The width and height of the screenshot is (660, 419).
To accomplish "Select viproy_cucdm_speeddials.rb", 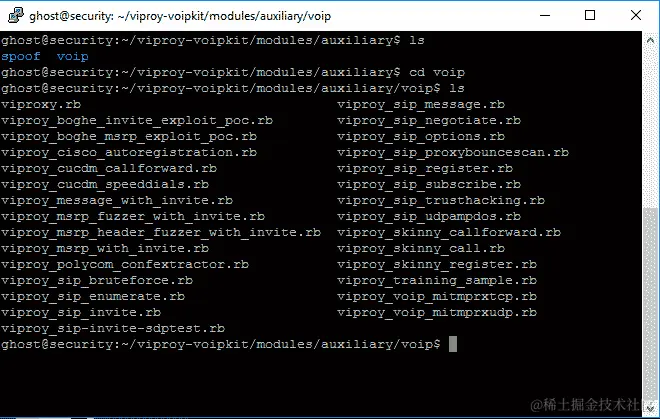I will click(x=105, y=184).
